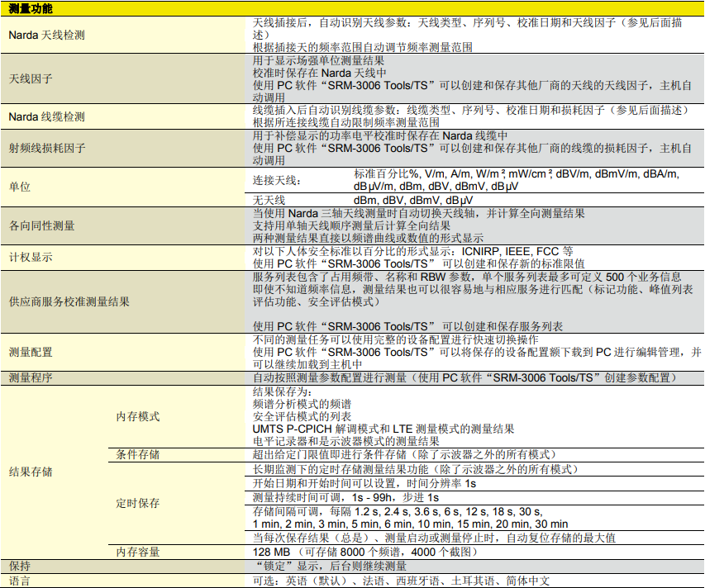Click the 测量配置 row label
Viewport: 705px width, 588px height.
[x=31, y=352]
